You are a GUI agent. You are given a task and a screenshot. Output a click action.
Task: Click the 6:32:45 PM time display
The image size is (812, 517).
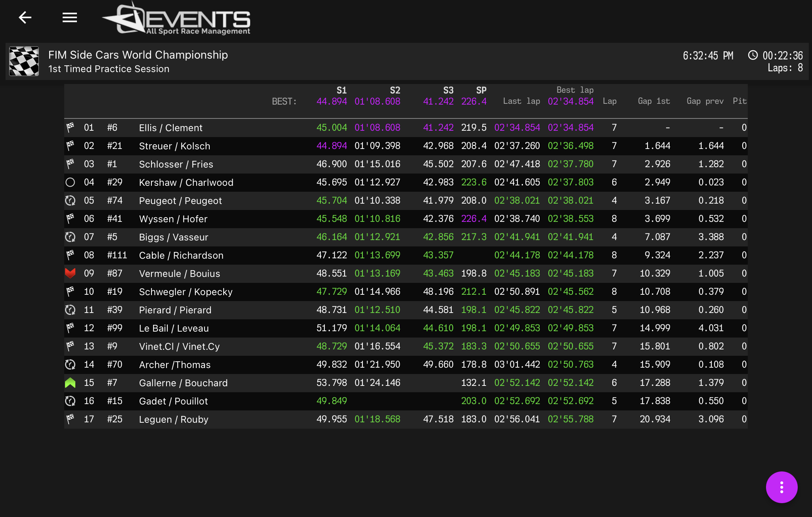point(708,55)
